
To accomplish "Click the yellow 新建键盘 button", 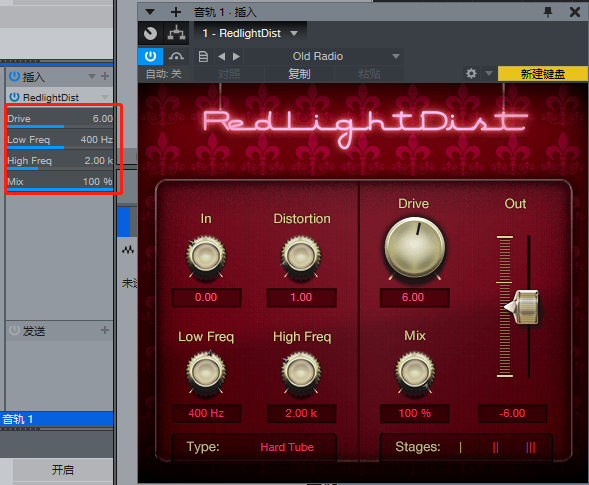I will (542, 74).
